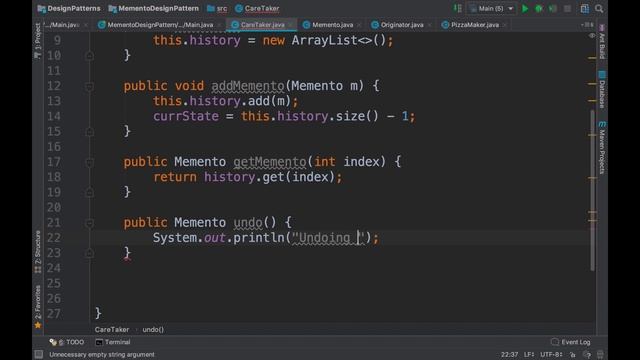Viewport: 640px width, 360px height.
Task: Open the Project tool window
Action: 38,41
